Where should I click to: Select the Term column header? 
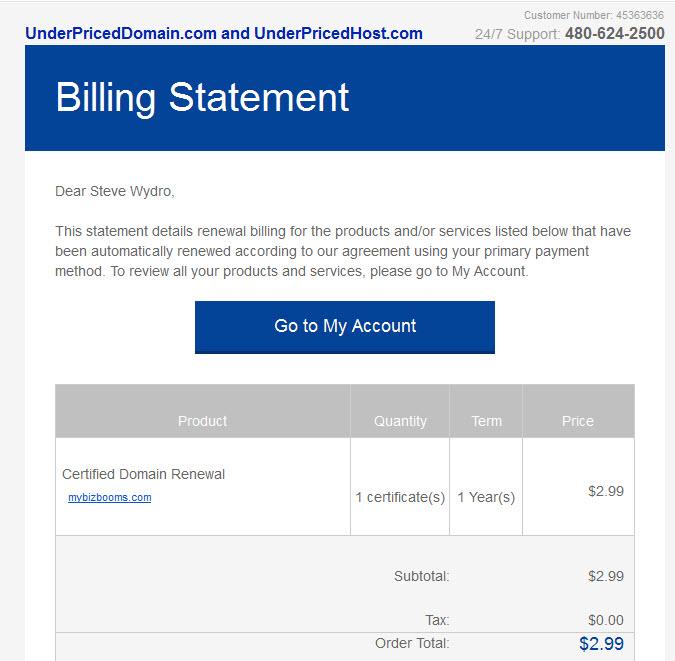point(486,421)
